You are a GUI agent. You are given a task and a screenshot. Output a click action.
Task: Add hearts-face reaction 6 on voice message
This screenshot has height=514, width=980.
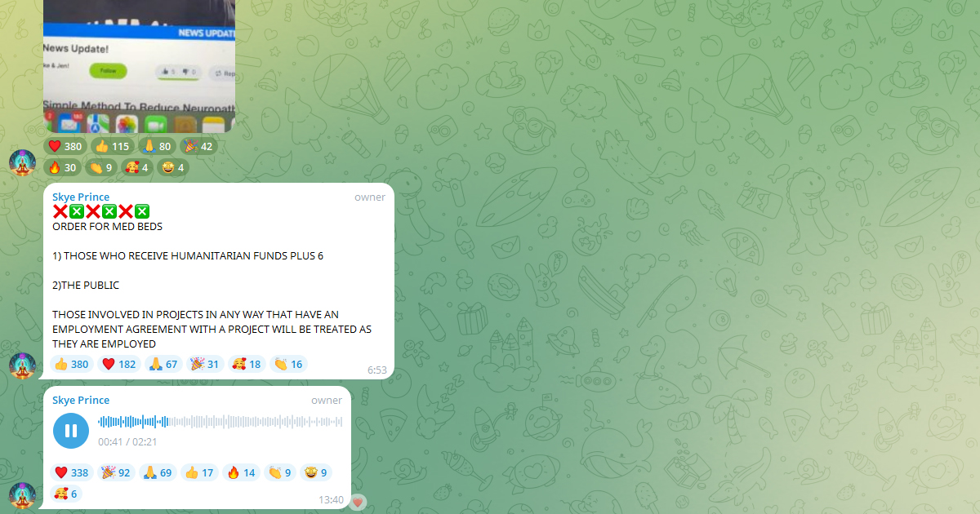coord(66,494)
